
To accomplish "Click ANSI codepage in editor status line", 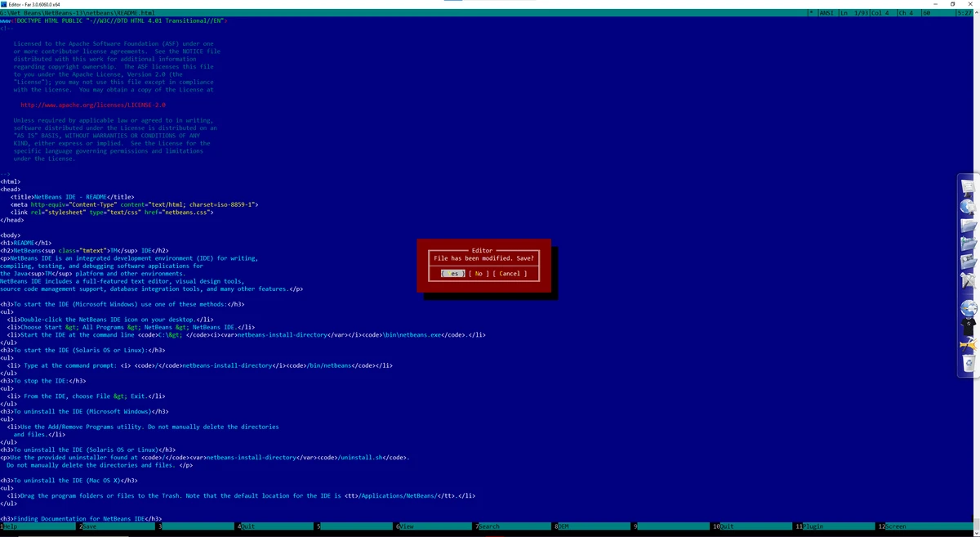I will click(826, 13).
